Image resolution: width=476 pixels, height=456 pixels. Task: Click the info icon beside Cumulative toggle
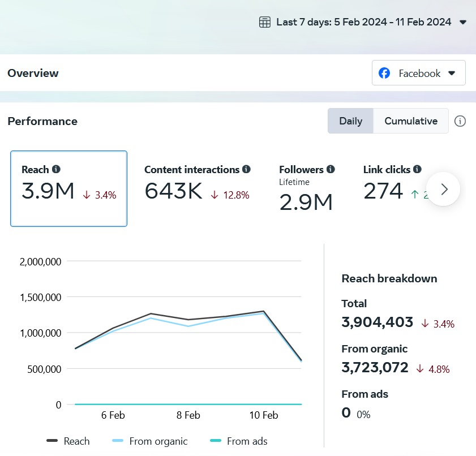tap(460, 121)
